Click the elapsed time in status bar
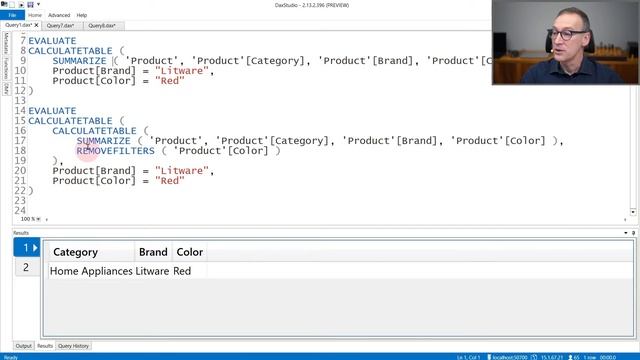The height and width of the screenshot is (360, 640). [608, 357]
